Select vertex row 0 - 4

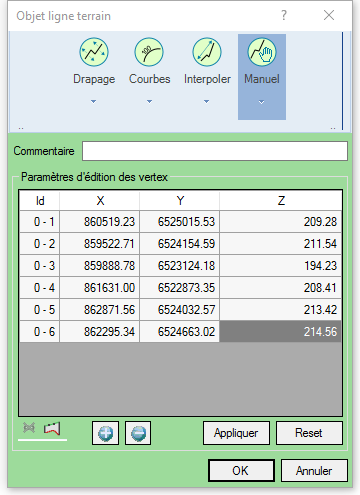[x=180, y=288]
